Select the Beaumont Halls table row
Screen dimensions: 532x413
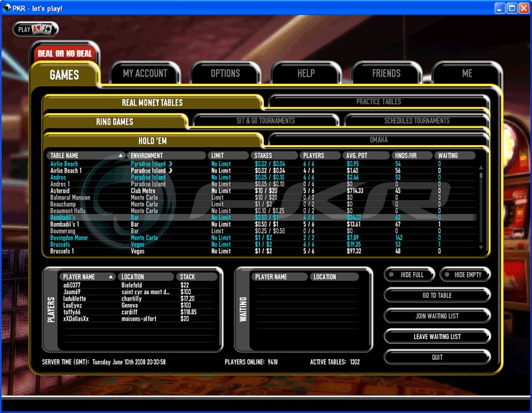tap(263, 211)
